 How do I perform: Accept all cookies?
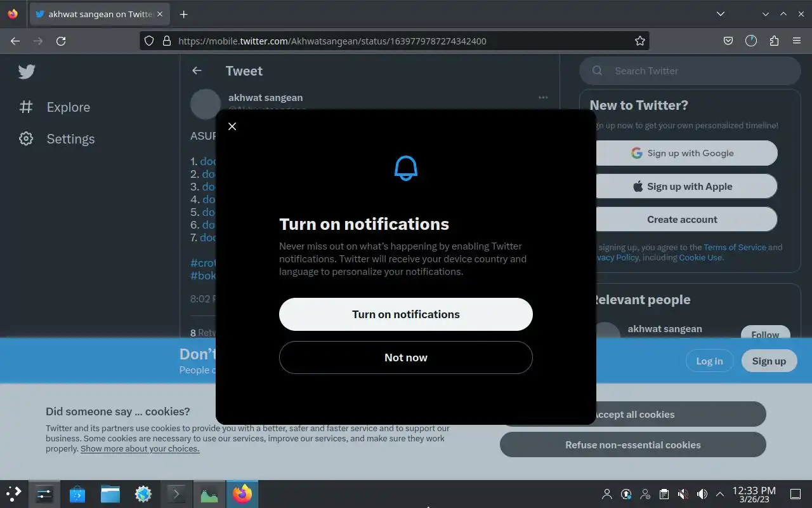click(680, 414)
